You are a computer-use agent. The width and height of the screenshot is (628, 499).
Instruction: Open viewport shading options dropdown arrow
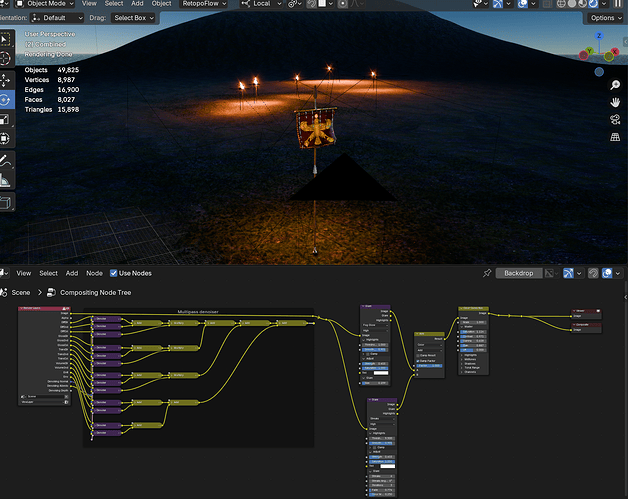click(604, 4)
